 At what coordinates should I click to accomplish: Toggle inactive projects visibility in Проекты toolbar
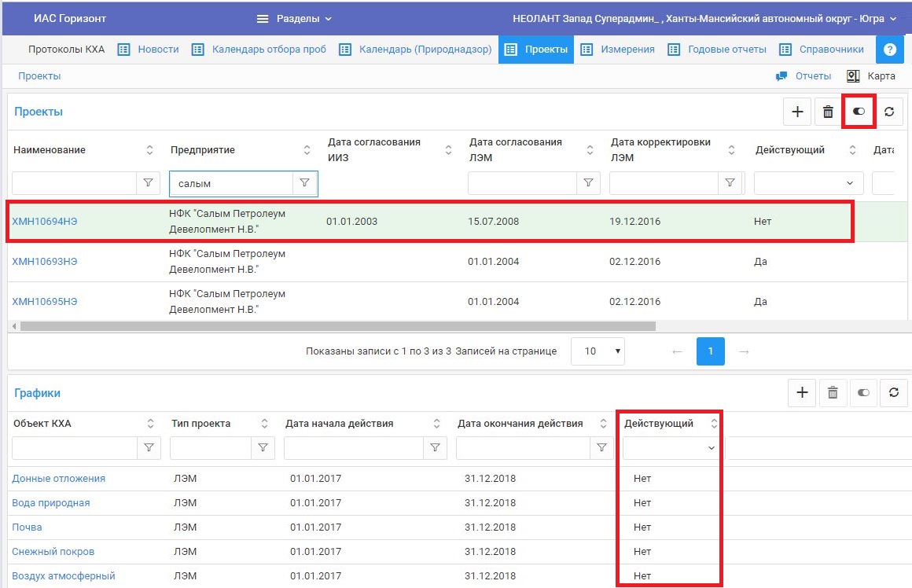click(859, 111)
